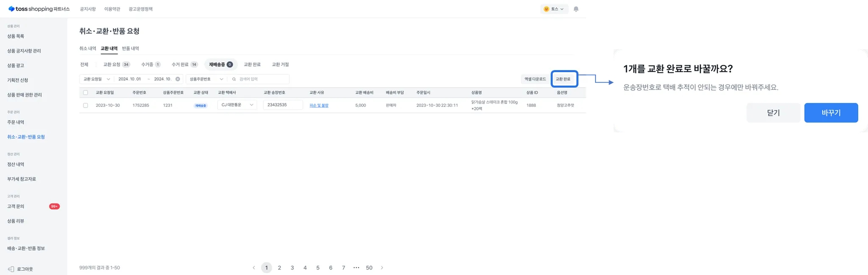
Task: Click the toss shopping logo
Action: 39,9
